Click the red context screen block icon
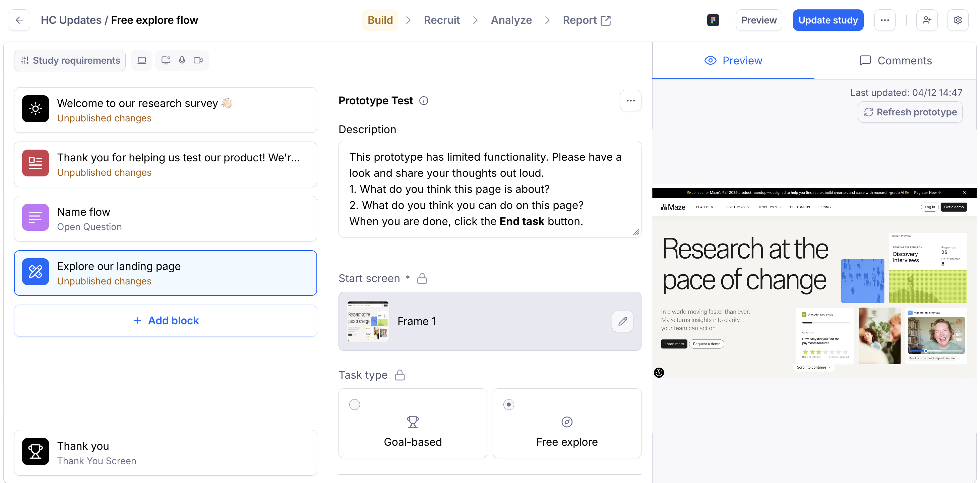This screenshot has width=980, height=483. click(36, 163)
